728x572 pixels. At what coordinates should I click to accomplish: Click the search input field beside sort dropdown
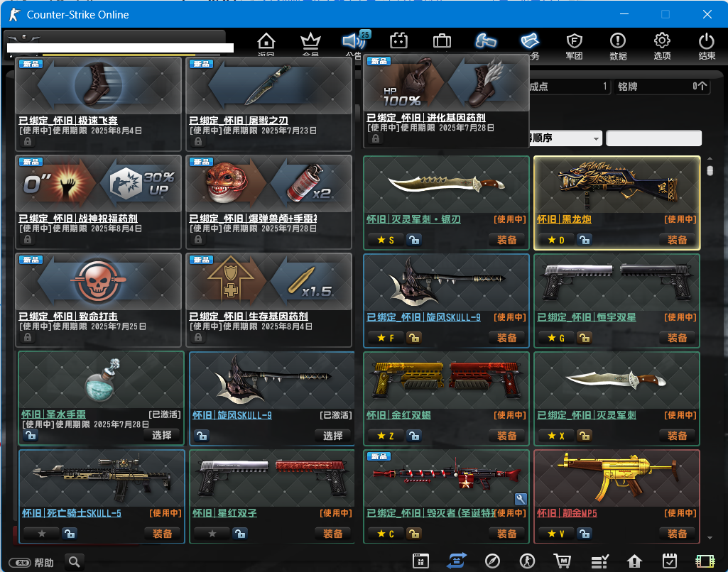point(653,138)
